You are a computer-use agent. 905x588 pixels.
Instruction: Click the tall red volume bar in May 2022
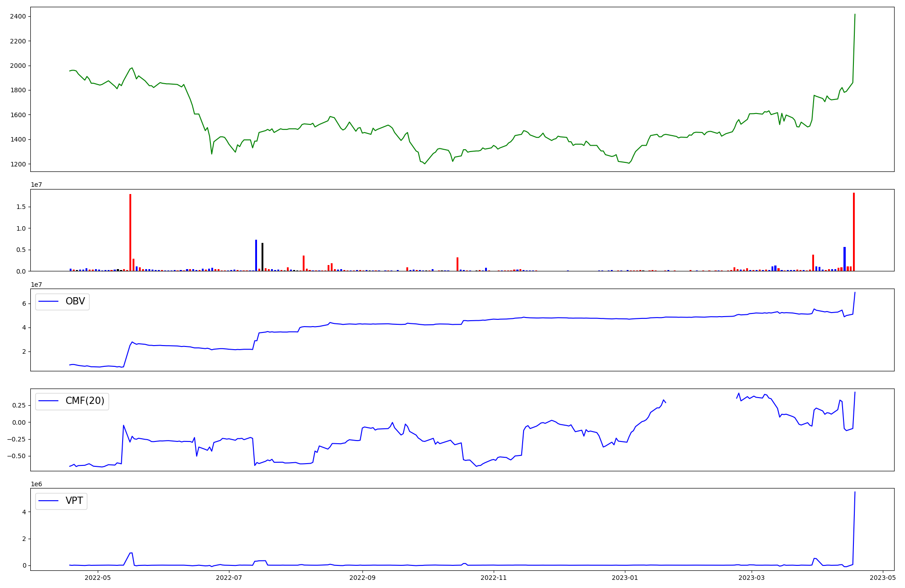click(x=130, y=233)
